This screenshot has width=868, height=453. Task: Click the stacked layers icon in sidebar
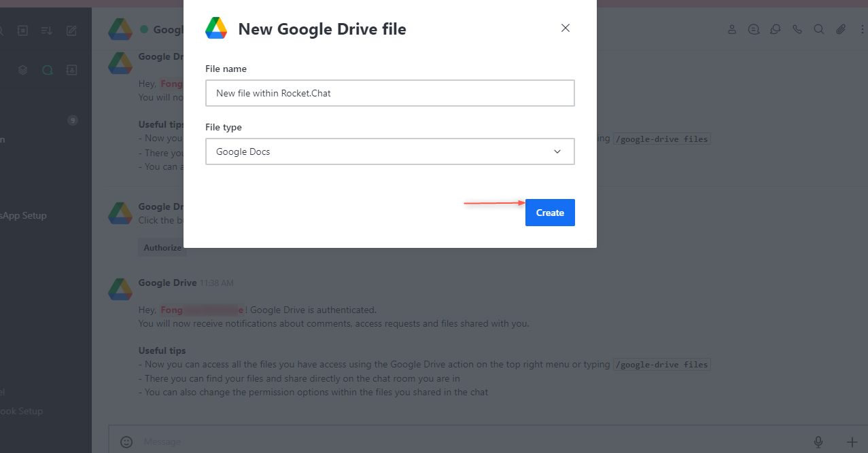[x=22, y=70]
